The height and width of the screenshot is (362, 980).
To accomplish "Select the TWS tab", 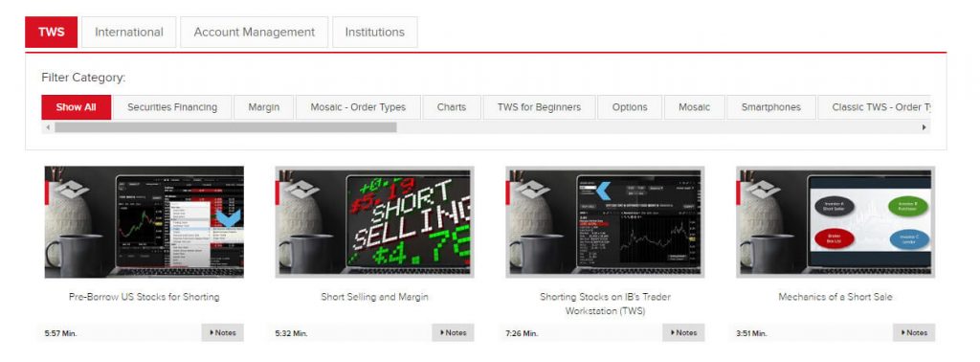I will click(52, 32).
